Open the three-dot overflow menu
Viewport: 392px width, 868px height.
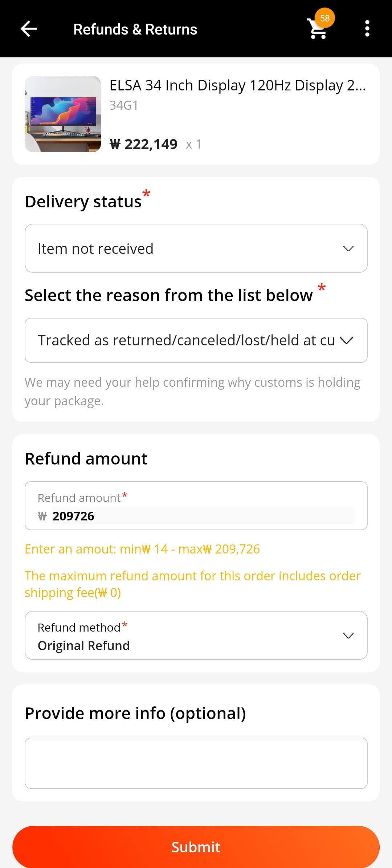tap(367, 28)
